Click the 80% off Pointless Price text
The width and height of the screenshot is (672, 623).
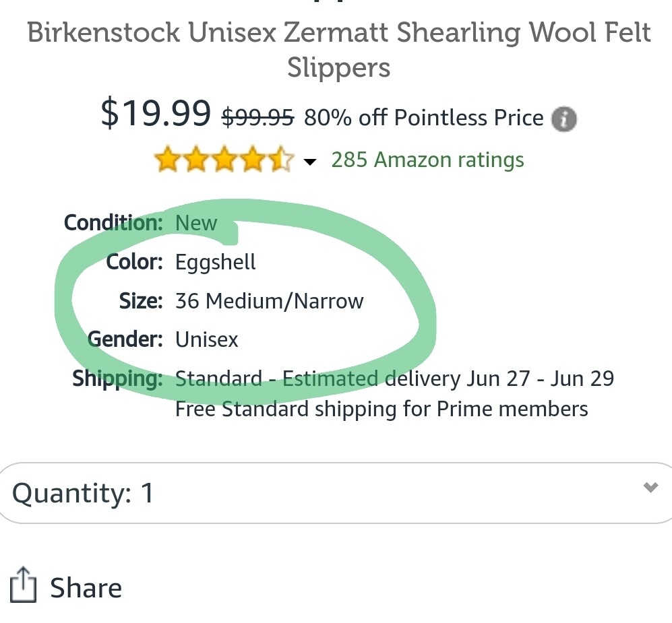pos(423,118)
